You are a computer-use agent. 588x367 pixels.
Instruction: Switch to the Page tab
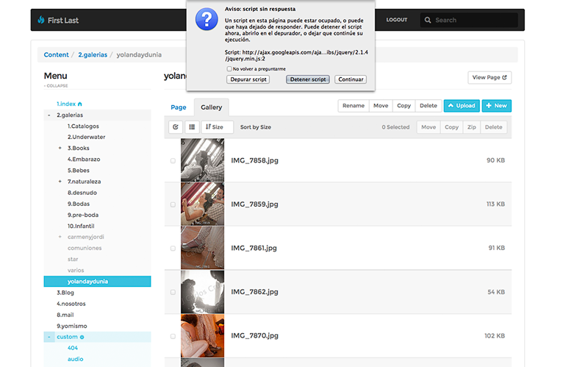click(x=179, y=107)
